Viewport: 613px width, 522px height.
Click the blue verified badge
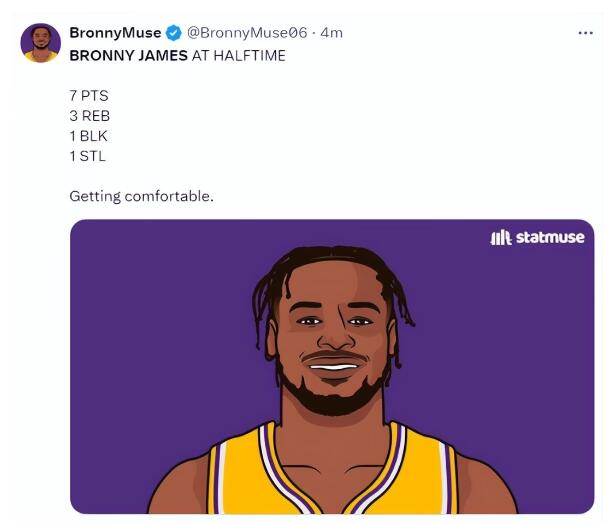[x=174, y=33]
